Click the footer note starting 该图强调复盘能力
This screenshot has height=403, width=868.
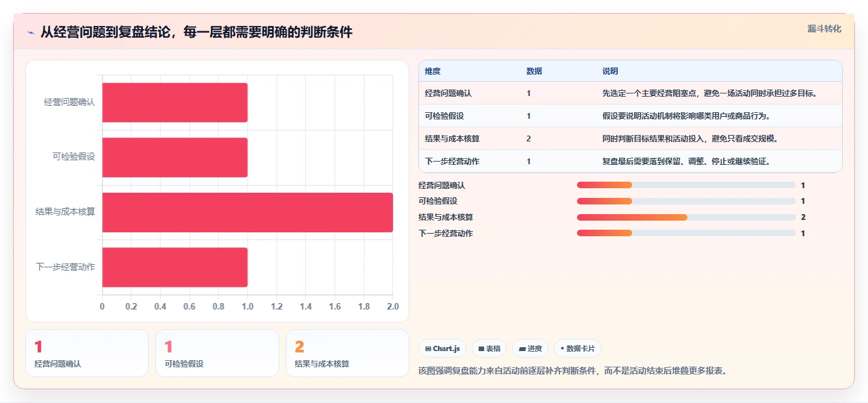click(573, 371)
